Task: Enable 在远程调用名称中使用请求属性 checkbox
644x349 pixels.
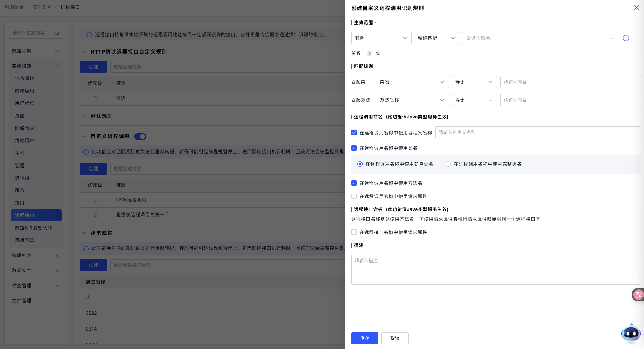Action: [354, 196]
